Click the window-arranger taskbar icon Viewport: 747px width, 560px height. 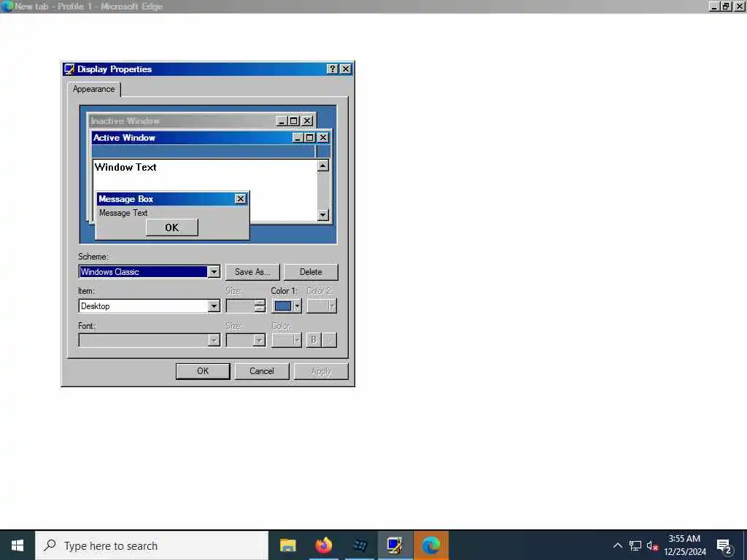click(x=359, y=545)
